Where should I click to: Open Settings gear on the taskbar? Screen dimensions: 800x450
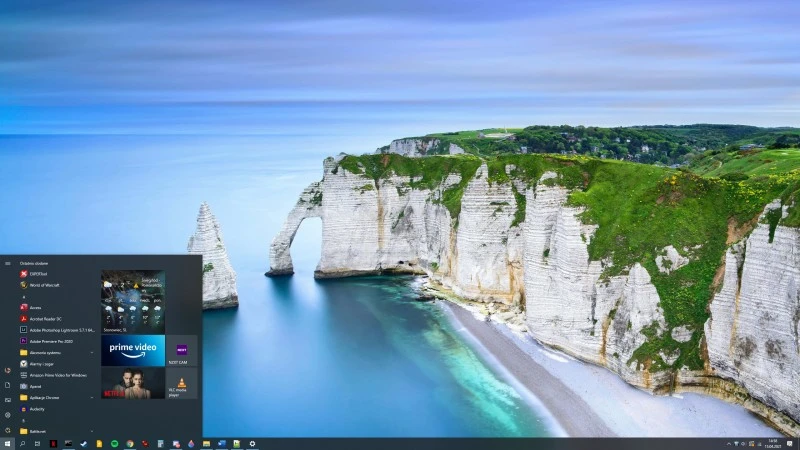click(252, 444)
